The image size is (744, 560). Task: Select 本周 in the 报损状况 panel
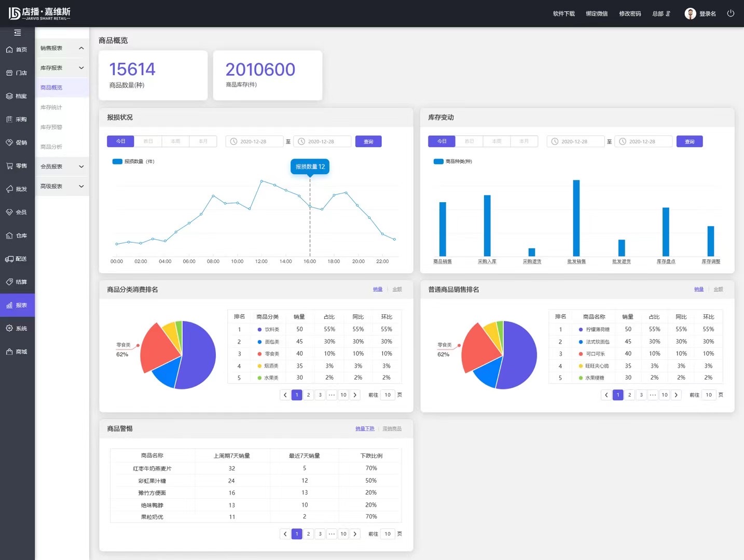[176, 142]
